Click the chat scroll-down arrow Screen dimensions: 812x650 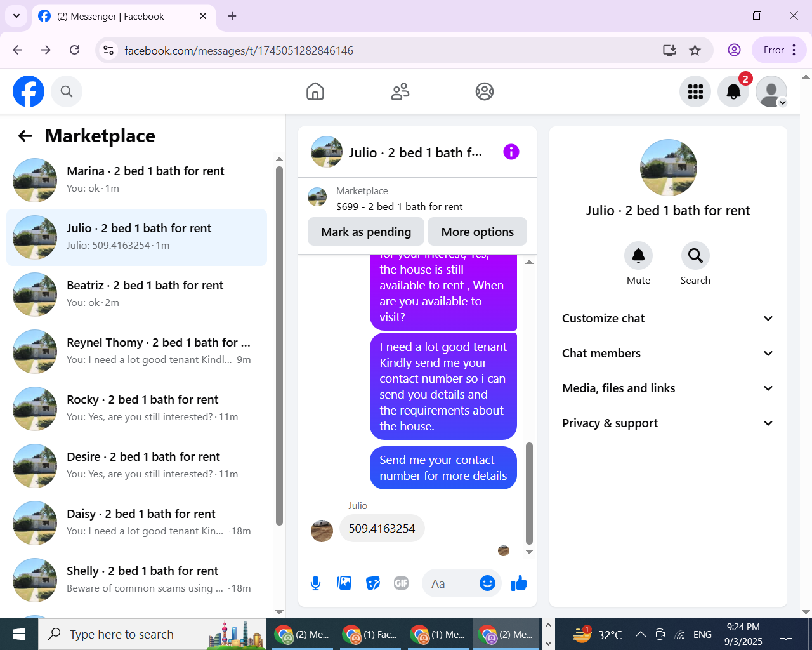pos(529,552)
